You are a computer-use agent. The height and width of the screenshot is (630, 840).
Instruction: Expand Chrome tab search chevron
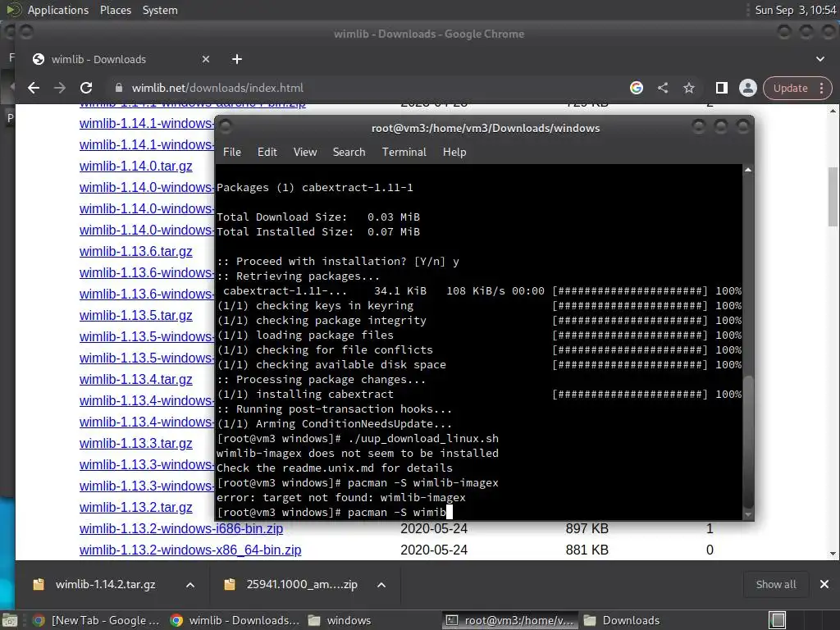(x=820, y=59)
